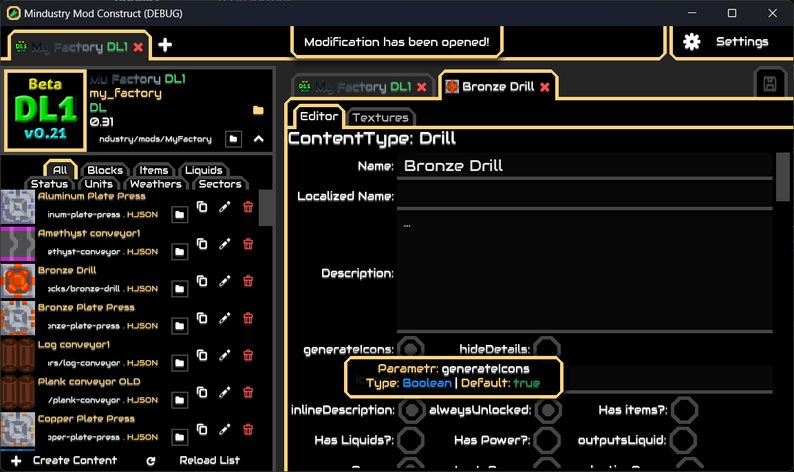The image size is (794, 472).
Task: Close the inner My Factory DL1 tab
Action: [421, 87]
